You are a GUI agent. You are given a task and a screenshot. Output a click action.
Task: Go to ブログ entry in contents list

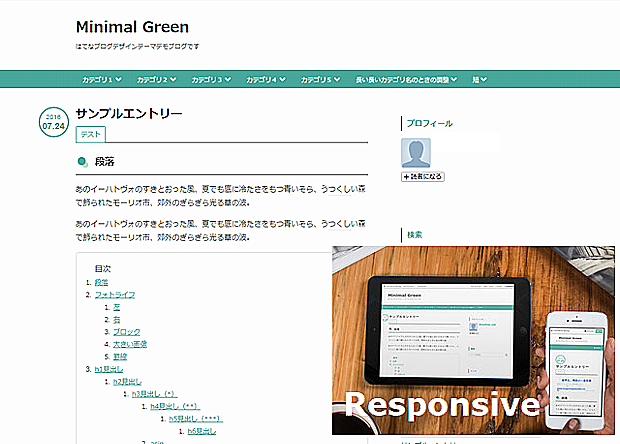point(127,331)
